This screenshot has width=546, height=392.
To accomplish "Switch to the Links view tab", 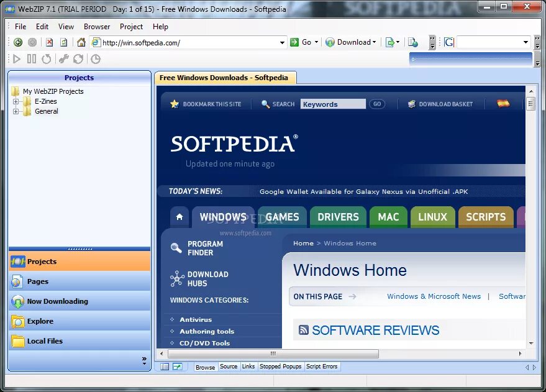I will coord(248,367).
